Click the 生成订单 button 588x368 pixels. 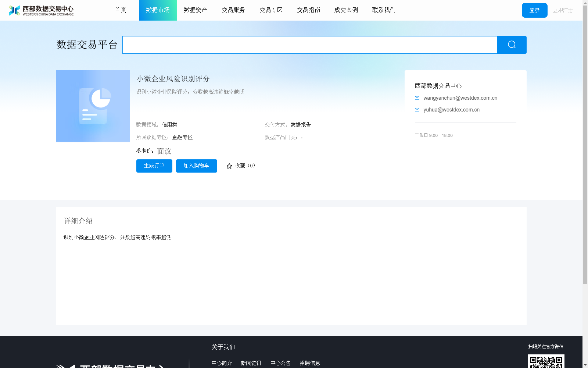[x=154, y=166]
